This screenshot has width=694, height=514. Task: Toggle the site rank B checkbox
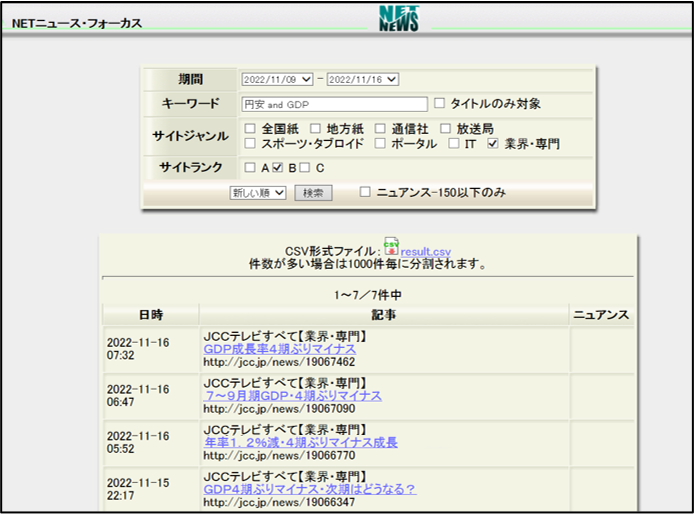(x=278, y=168)
